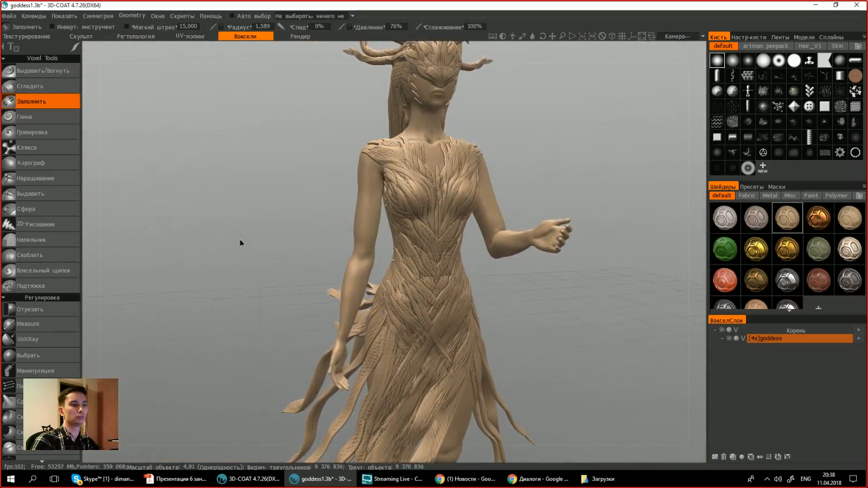Screen dimensions: 868x488
Task: Toggle the Авто выбор checkbox
Action: tap(232, 16)
